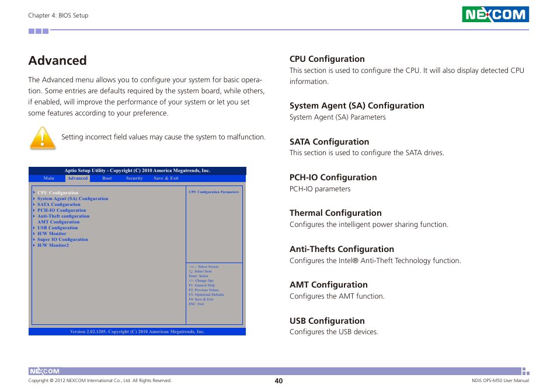
Task: Select the H/W Monitor2 BIOS entry
Action: 53,245
